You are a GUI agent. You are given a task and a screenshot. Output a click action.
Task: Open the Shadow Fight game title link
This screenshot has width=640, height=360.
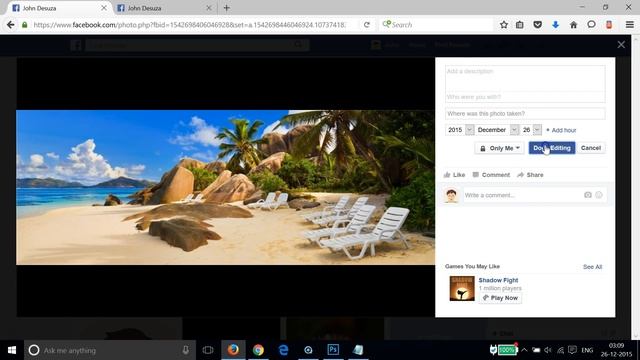pos(498,280)
